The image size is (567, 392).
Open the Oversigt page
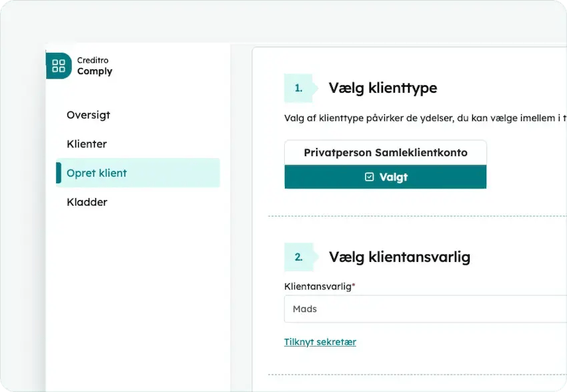[x=88, y=115]
